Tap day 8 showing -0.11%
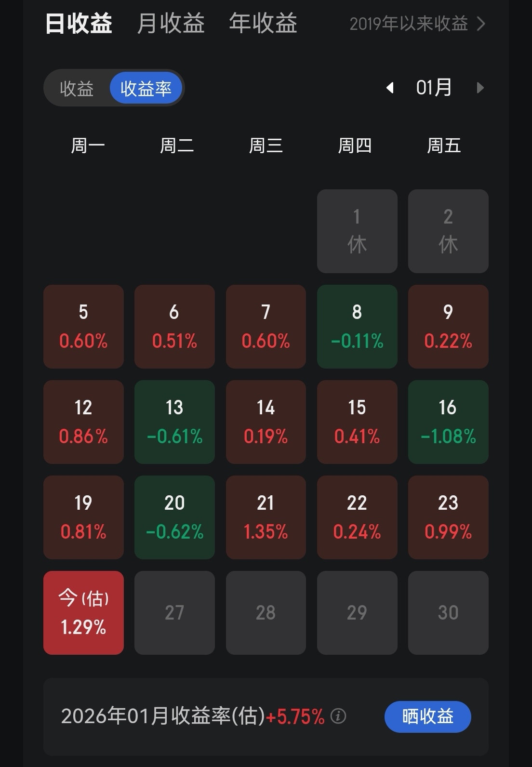The image size is (532, 767). click(357, 326)
